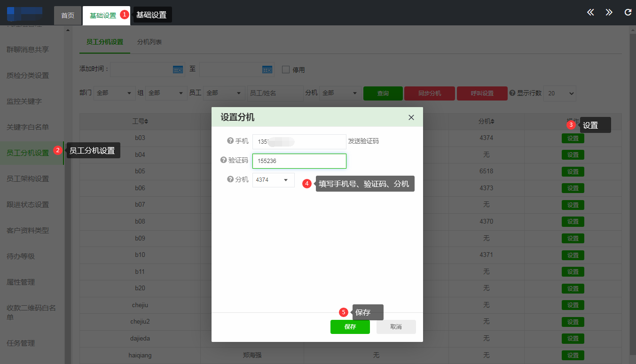Click the double left arrow tab-scroll icon

(x=590, y=13)
